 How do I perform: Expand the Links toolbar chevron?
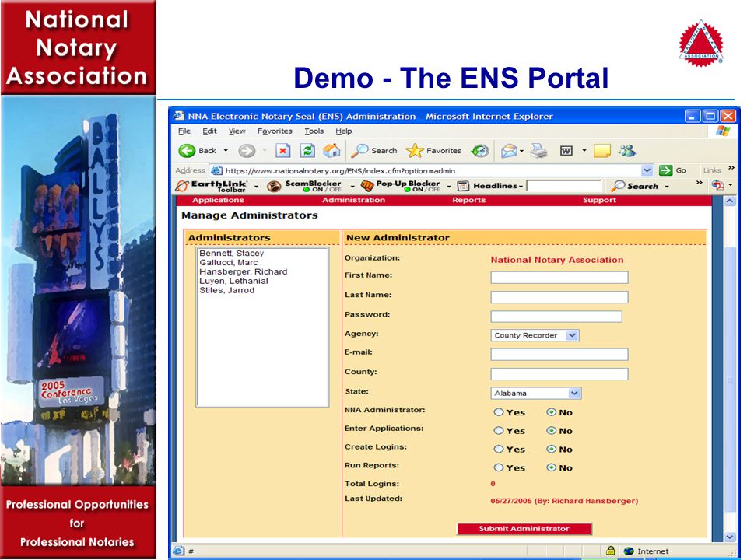731,168
